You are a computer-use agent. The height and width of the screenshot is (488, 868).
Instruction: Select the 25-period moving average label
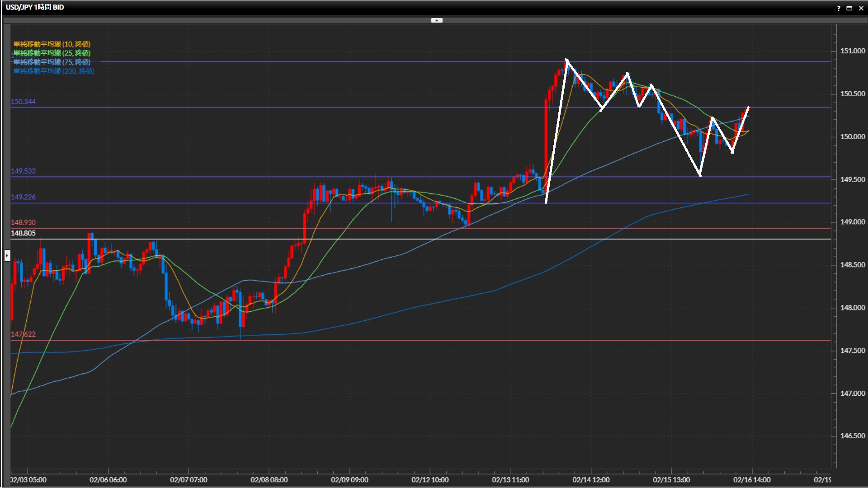[52, 53]
